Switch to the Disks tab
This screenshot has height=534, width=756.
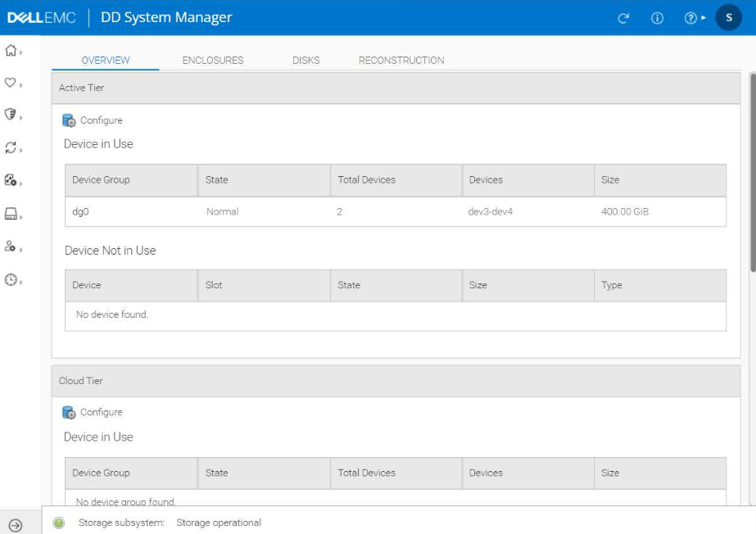[x=306, y=61]
